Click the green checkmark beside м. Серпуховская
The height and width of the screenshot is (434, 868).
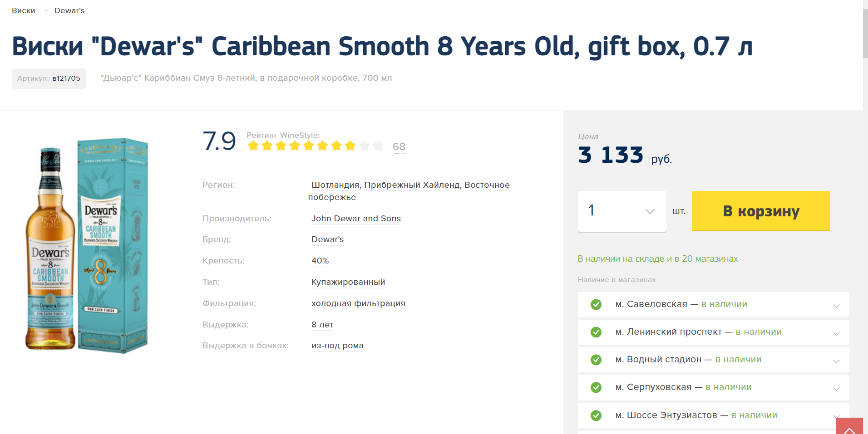(596, 387)
